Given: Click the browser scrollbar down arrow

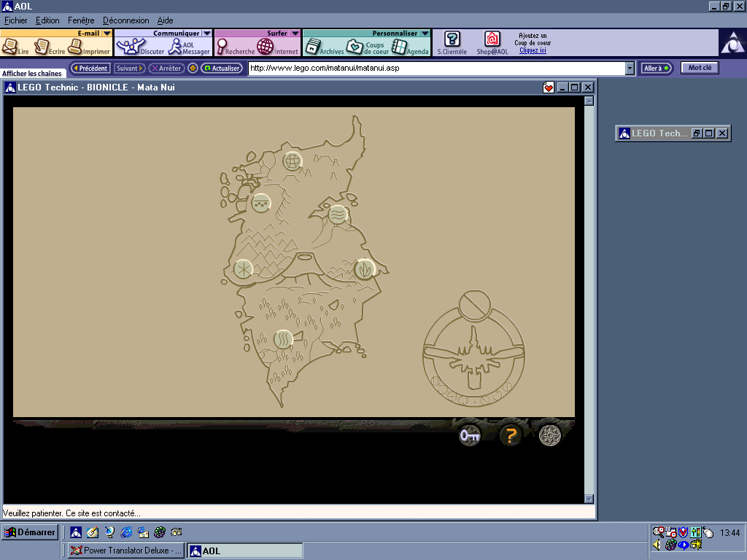Looking at the screenshot, I should point(589,499).
